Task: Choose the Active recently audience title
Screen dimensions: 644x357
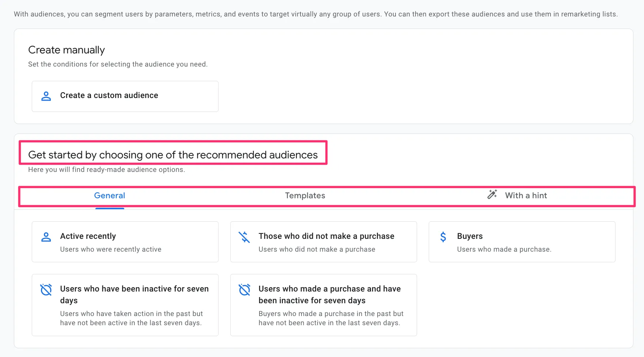Action: [x=88, y=236]
